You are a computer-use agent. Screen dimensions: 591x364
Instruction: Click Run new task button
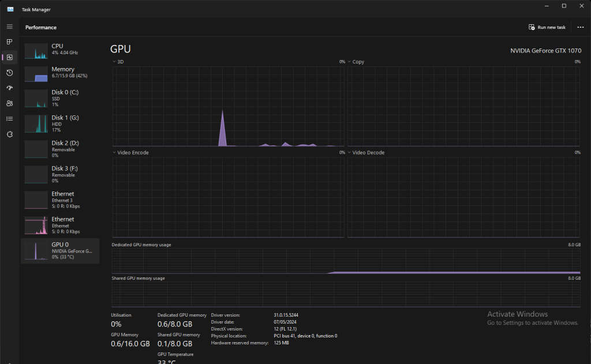(x=547, y=27)
